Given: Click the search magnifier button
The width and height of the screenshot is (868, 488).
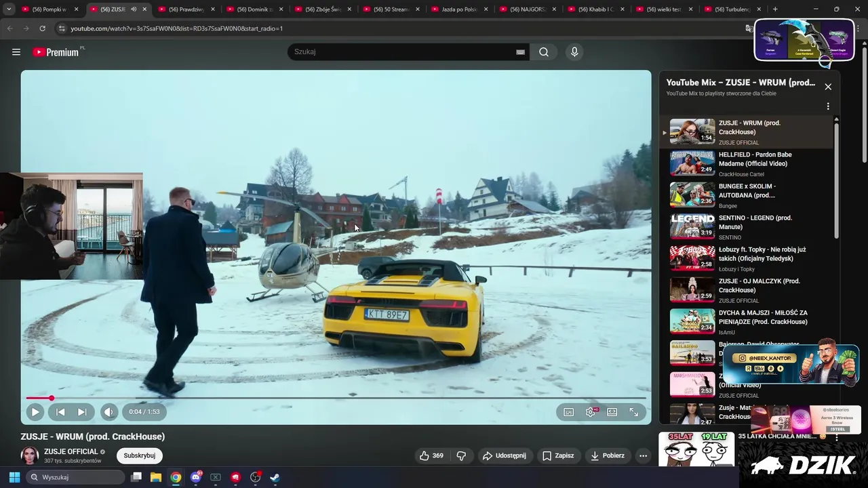Looking at the screenshot, I should pyautogui.click(x=544, y=52).
